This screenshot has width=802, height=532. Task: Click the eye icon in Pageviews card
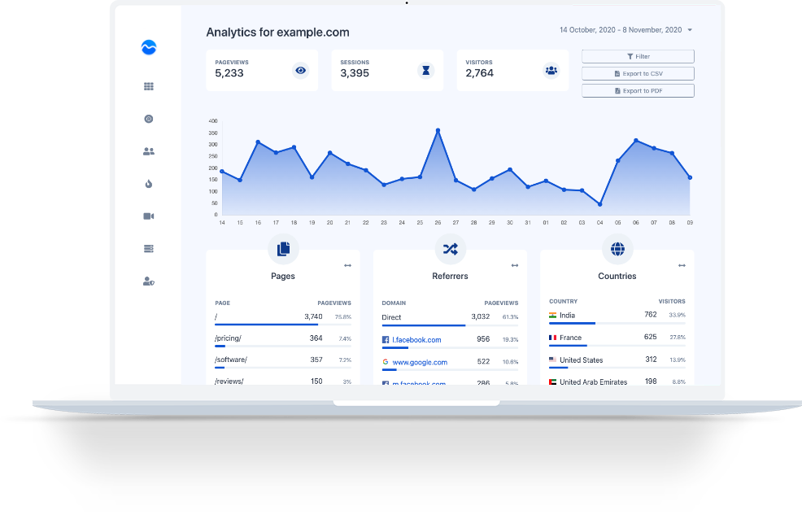tap(301, 71)
